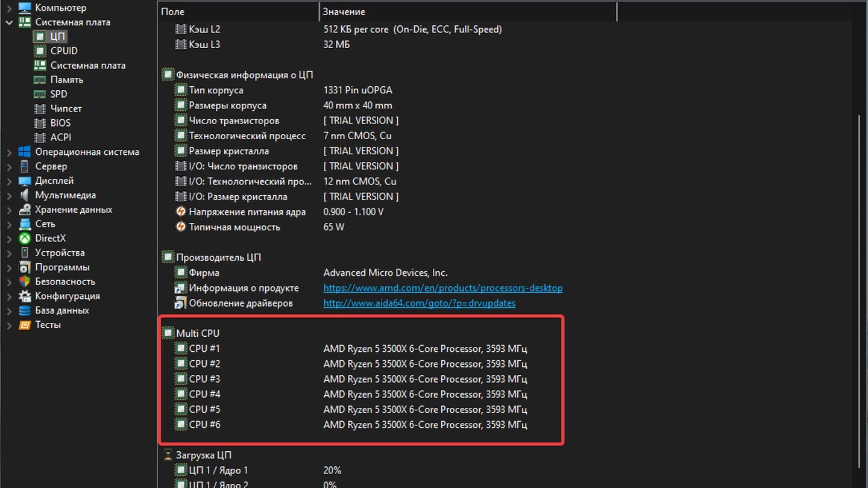Screen dimensions: 868x488
Task: Open the SPD module icon
Action: click(x=40, y=95)
